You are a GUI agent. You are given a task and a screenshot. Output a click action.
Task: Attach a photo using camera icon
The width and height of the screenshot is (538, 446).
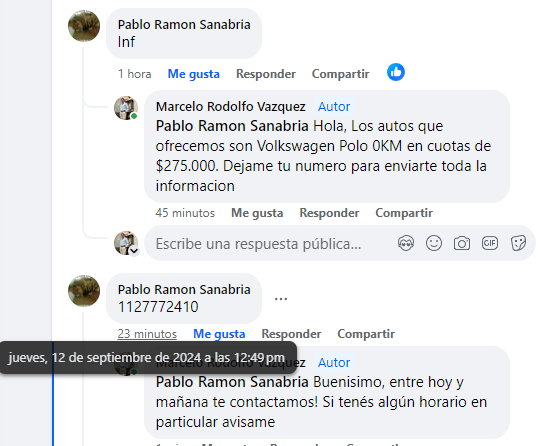[x=462, y=244]
